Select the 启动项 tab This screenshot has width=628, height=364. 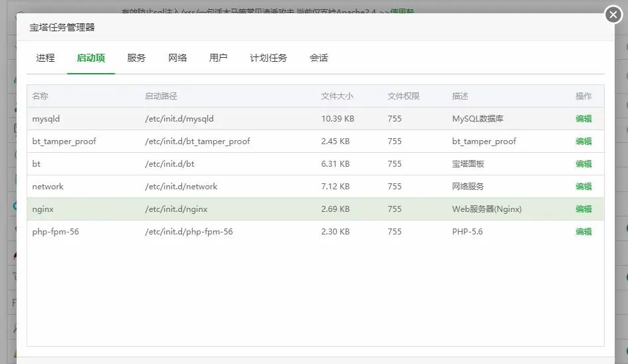[90, 58]
